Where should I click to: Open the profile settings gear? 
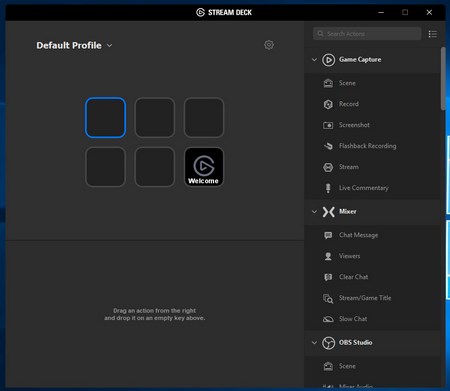point(269,45)
